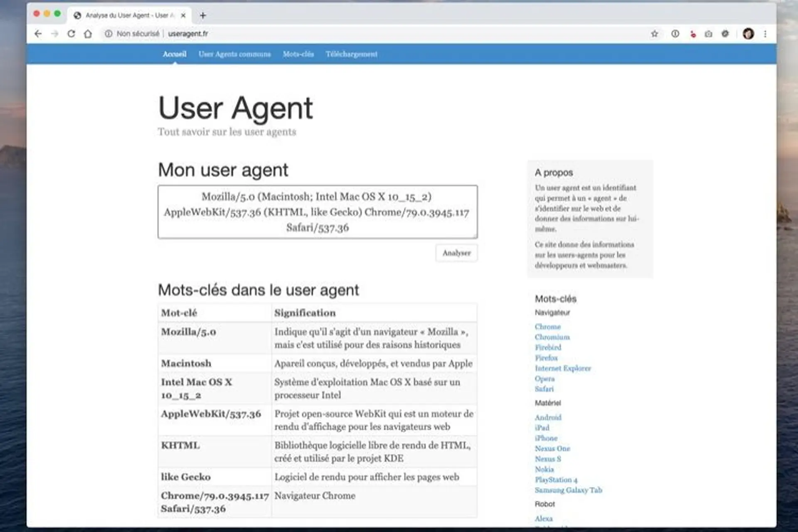The image size is (798, 532).
Task: Open the camera extension in the toolbar
Action: [708, 34]
